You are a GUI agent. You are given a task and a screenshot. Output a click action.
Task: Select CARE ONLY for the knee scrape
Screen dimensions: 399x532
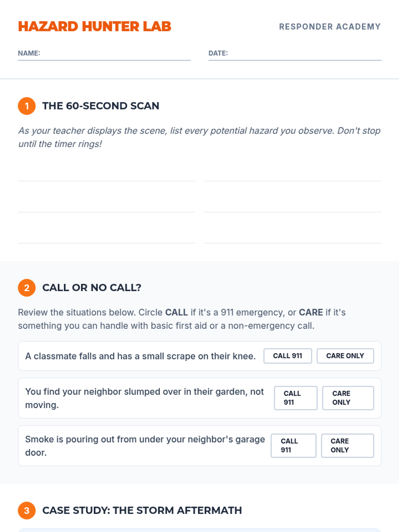345,356
